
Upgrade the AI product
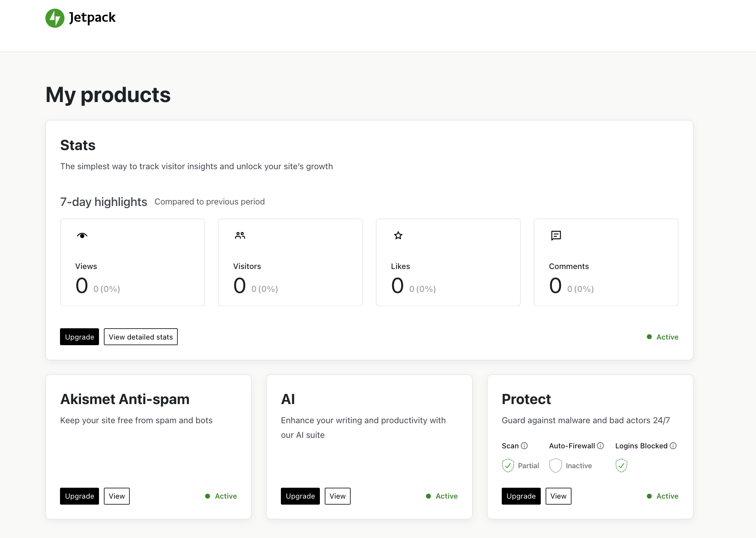[300, 496]
